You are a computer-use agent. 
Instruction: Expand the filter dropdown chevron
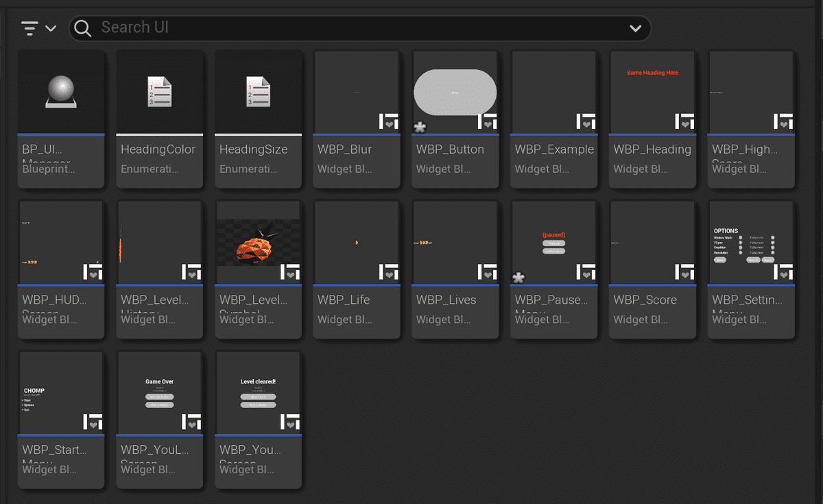(x=51, y=29)
